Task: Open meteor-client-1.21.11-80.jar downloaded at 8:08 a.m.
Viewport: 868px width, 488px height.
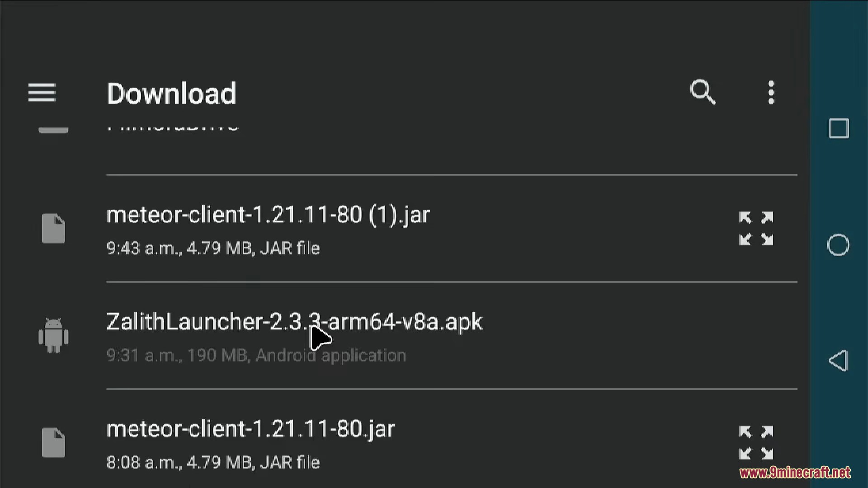Action: pos(250,429)
